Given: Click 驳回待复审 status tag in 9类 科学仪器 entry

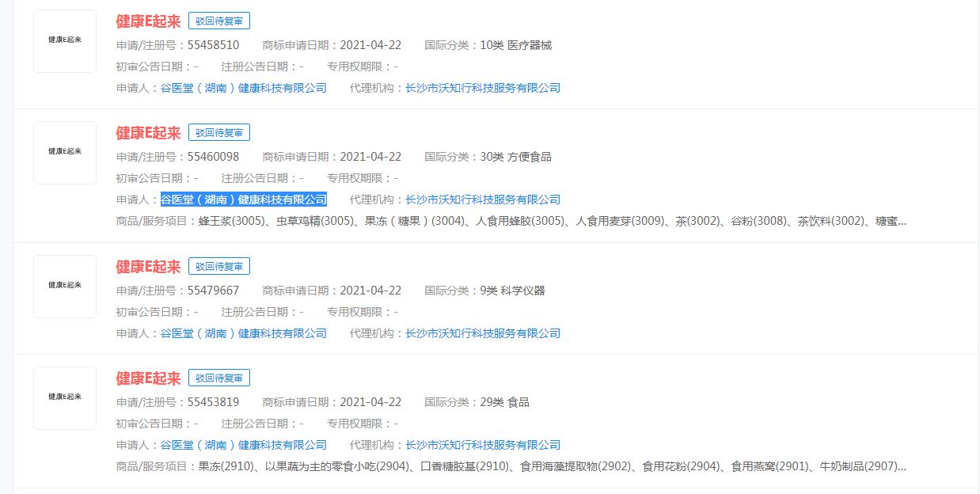Looking at the screenshot, I should click(x=219, y=267).
